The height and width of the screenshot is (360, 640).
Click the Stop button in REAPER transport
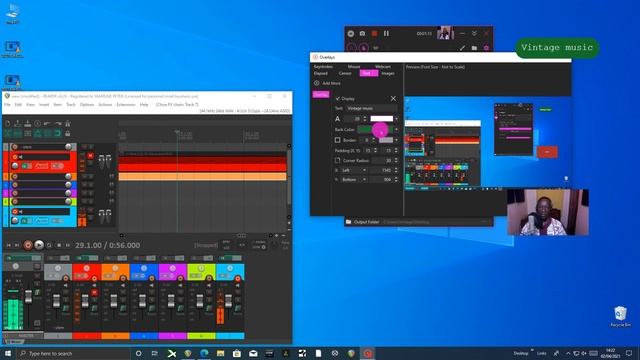click(59, 245)
